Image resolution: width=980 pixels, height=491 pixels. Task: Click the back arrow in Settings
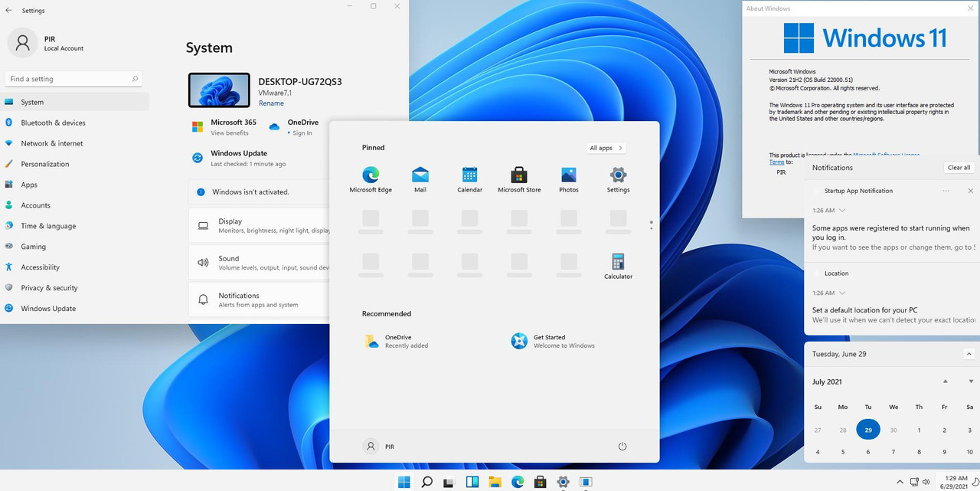pos(8,11)
